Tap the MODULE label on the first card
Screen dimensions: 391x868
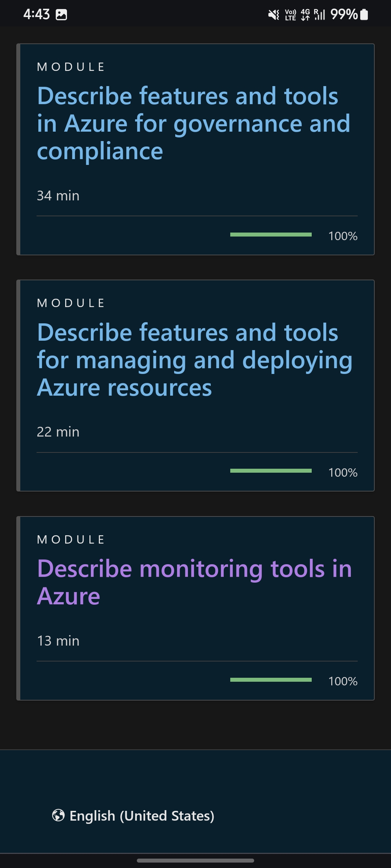click(71, 67)
